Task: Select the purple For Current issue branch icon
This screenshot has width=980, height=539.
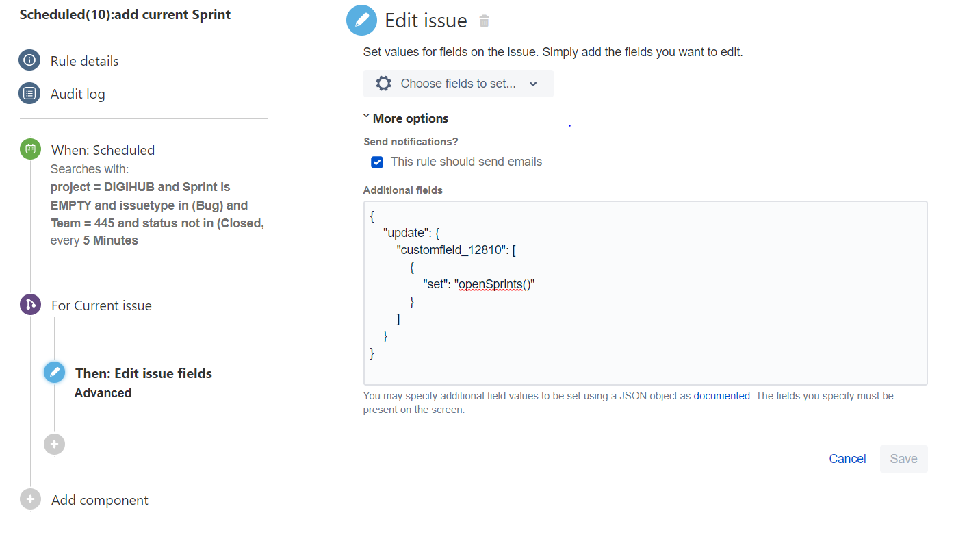Action: pyautogui.click(x=29, y=304)
